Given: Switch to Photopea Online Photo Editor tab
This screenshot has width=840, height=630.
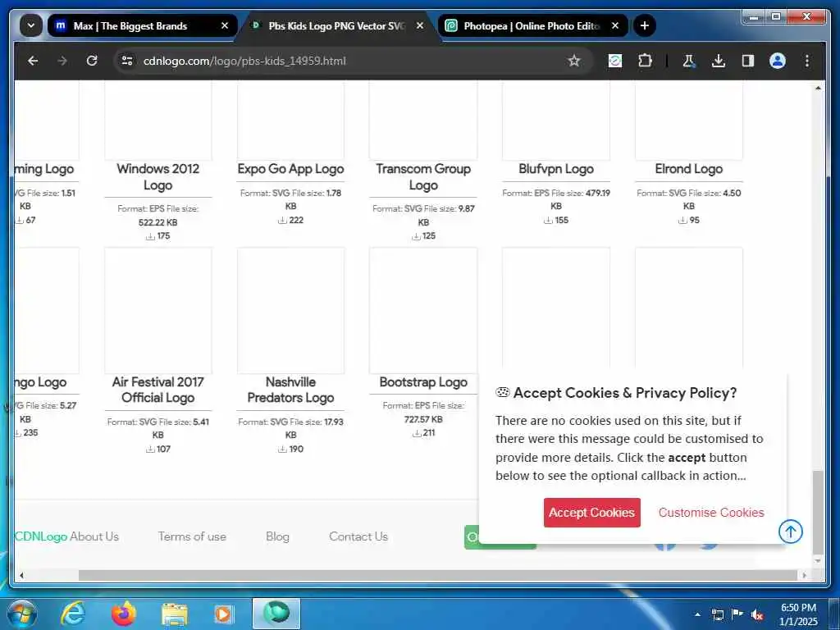Looking at the screenshot, I should click(x=531, y=25).
